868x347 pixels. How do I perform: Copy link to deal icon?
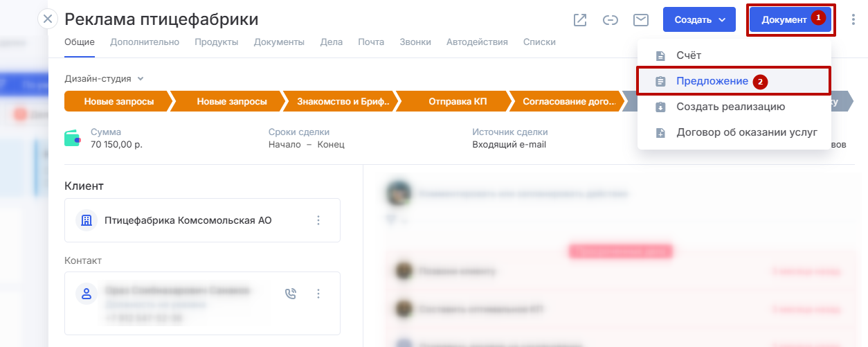[611, 20]
